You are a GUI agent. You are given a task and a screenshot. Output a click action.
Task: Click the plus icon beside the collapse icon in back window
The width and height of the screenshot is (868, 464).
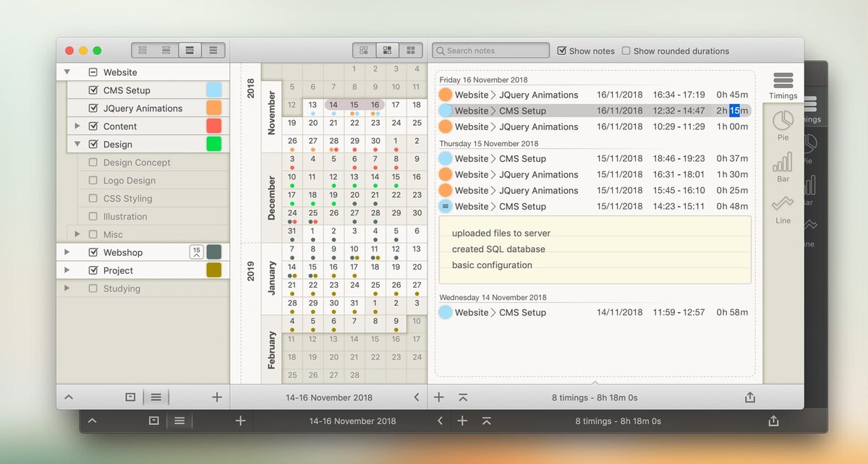pyautogui.click(x=462, y=421)
